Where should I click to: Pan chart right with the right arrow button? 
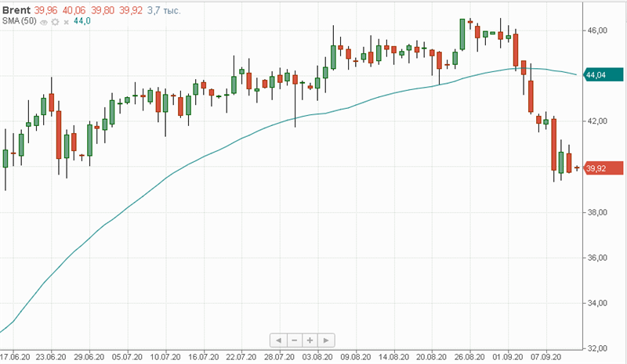tap(326, 341)
